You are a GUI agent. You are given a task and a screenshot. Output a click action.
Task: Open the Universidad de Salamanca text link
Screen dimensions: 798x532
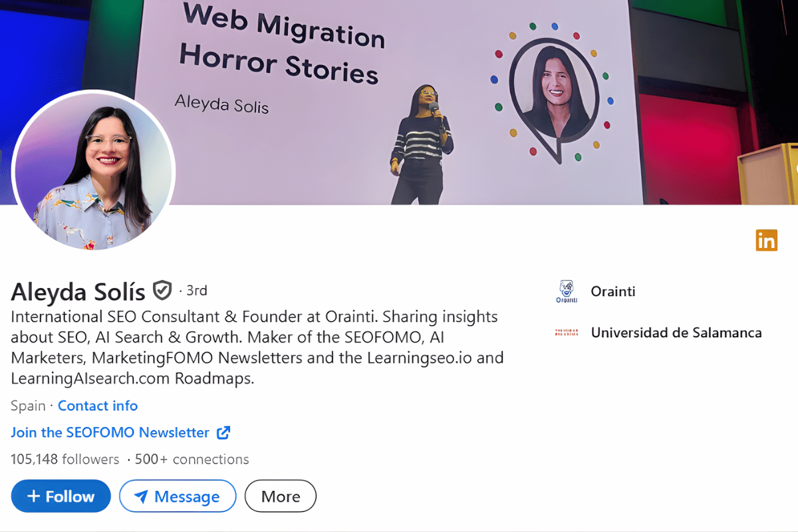coord(676,332)
